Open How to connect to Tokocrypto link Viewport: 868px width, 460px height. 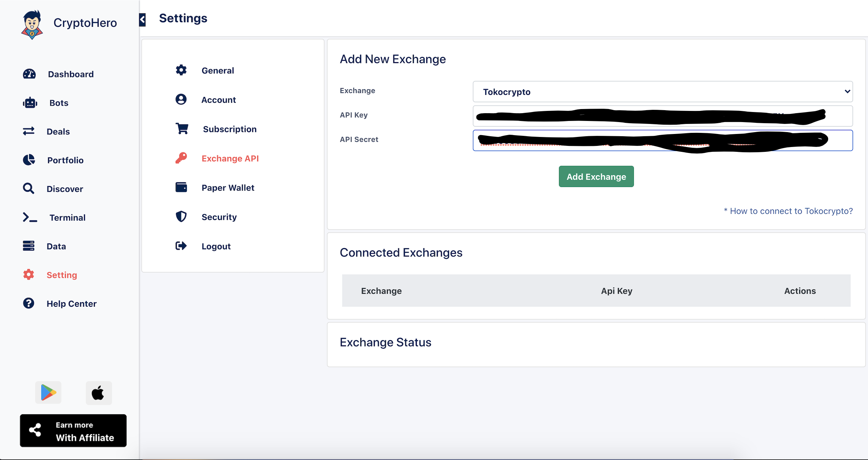(788, 211)
